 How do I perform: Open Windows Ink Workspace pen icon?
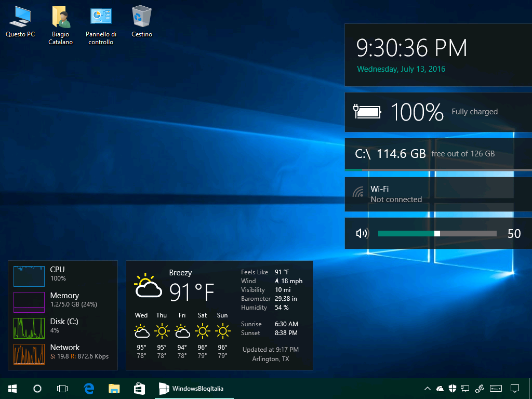coord(480,389)
